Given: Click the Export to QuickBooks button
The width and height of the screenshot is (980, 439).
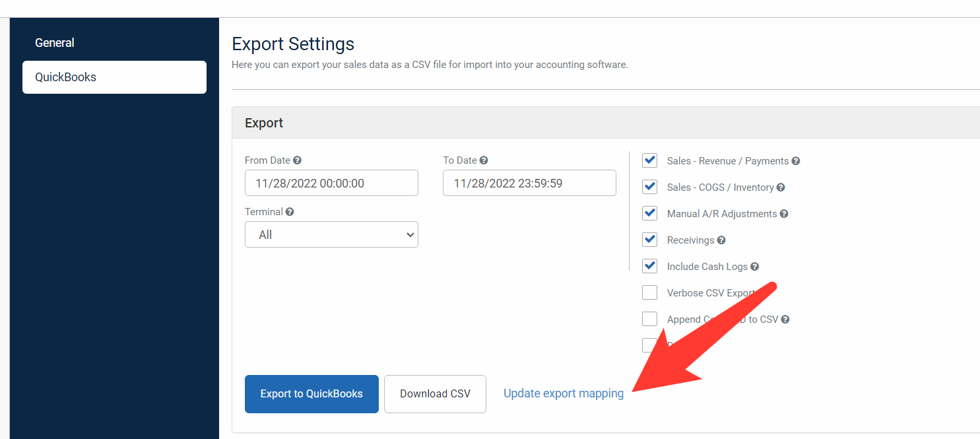Looking at the screenshot, I should [311, 393].
